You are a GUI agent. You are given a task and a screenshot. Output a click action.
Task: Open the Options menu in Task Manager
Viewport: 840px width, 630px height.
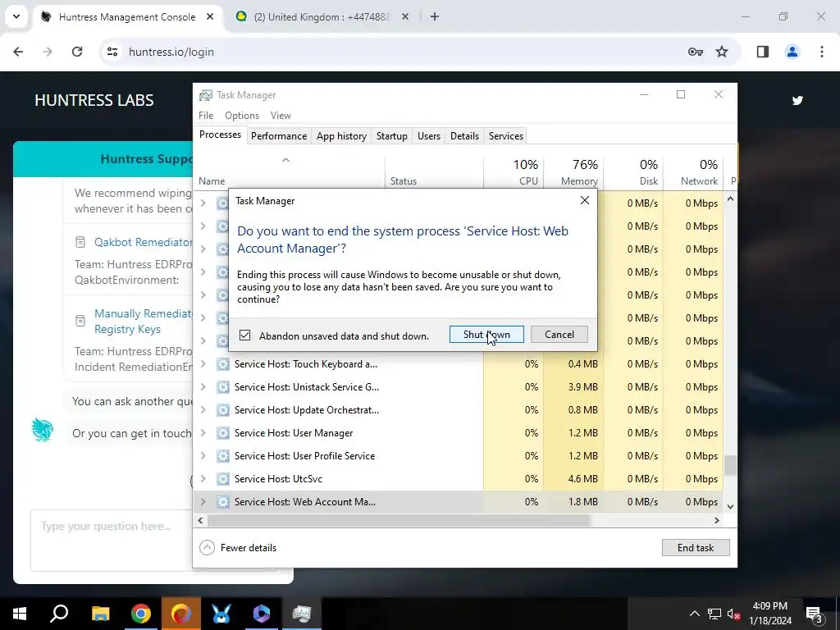[242, 116]
